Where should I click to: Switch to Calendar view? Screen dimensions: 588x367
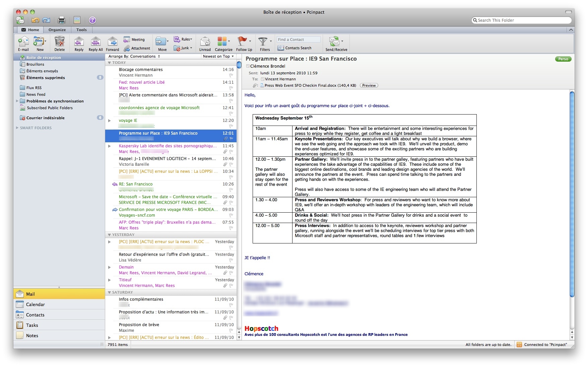[59, 304]
